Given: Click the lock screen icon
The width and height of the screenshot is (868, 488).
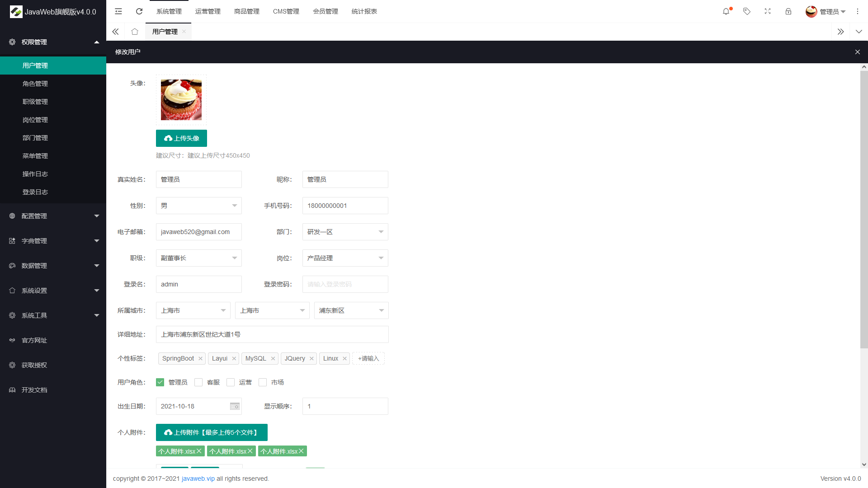Looking at the screenshot, I should point(788,11).
